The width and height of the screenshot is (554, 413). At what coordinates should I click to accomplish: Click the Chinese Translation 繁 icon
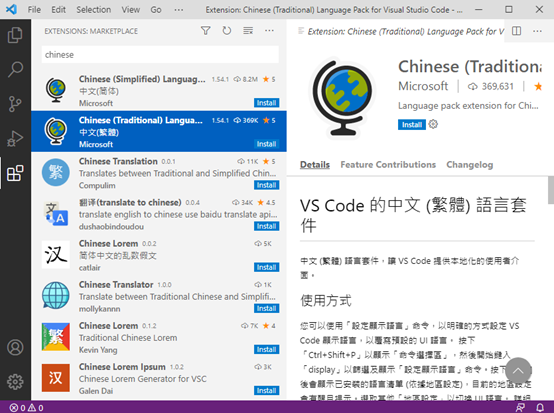pyautogui.click(x=56, y=172)
